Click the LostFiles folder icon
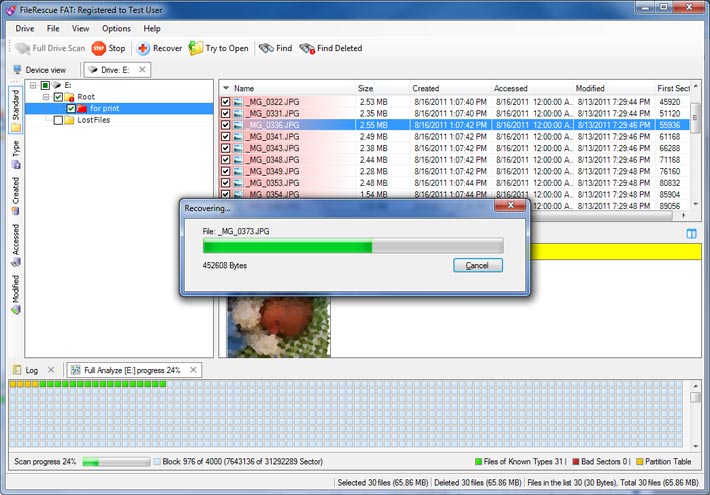Screen dimensions: 710x495 tap(69, 120)
